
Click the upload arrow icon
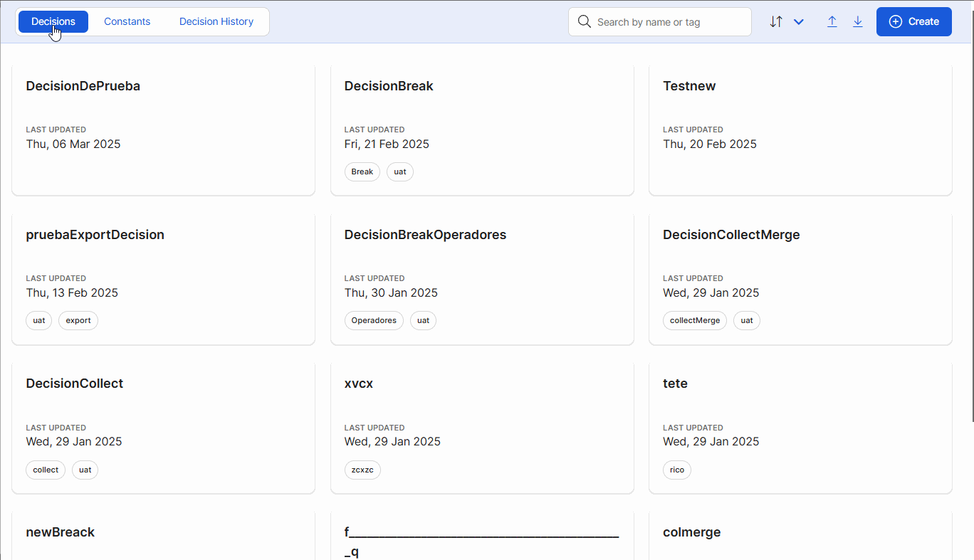click(x=832, y=22)
